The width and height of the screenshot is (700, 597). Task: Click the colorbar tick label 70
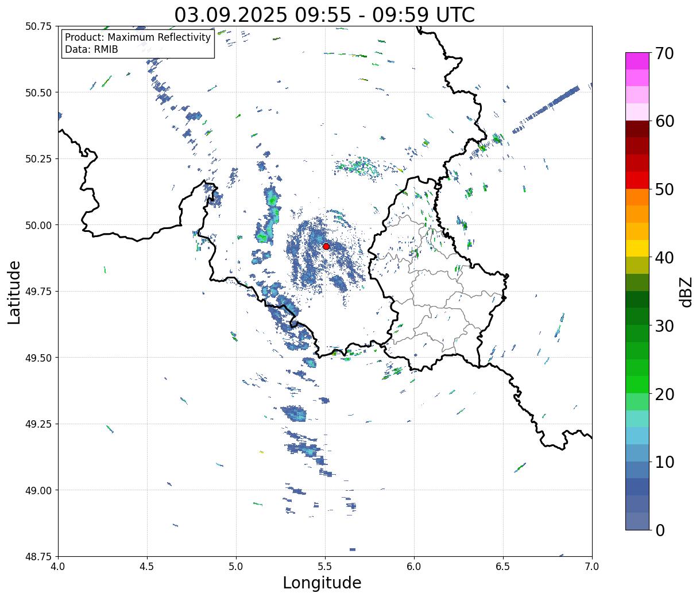pos(664,53)
